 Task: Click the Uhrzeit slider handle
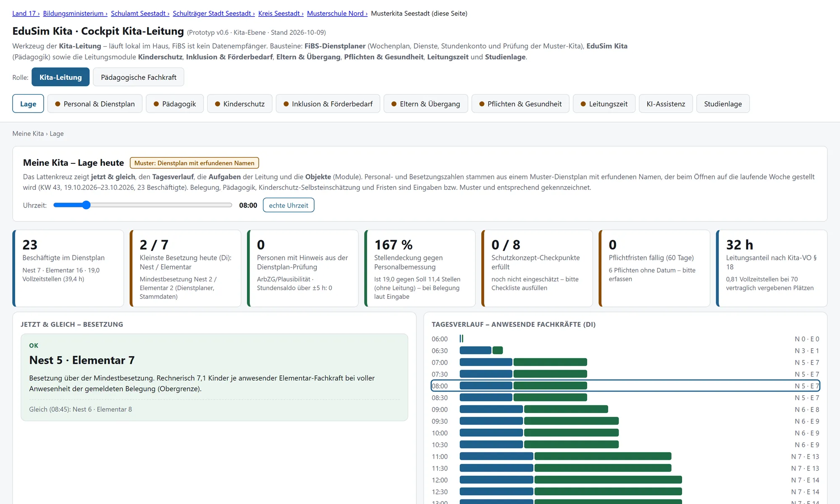(86, 205)
